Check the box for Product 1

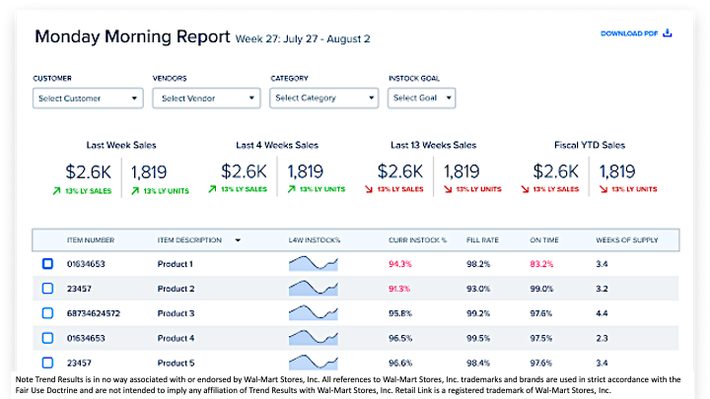pyautogui.click(x=48, y=264)
